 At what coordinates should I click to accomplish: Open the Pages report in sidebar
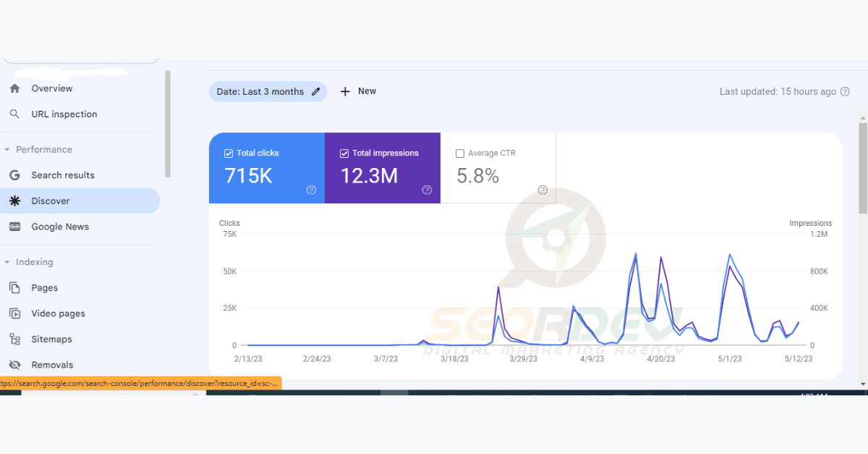coord(44,287)
